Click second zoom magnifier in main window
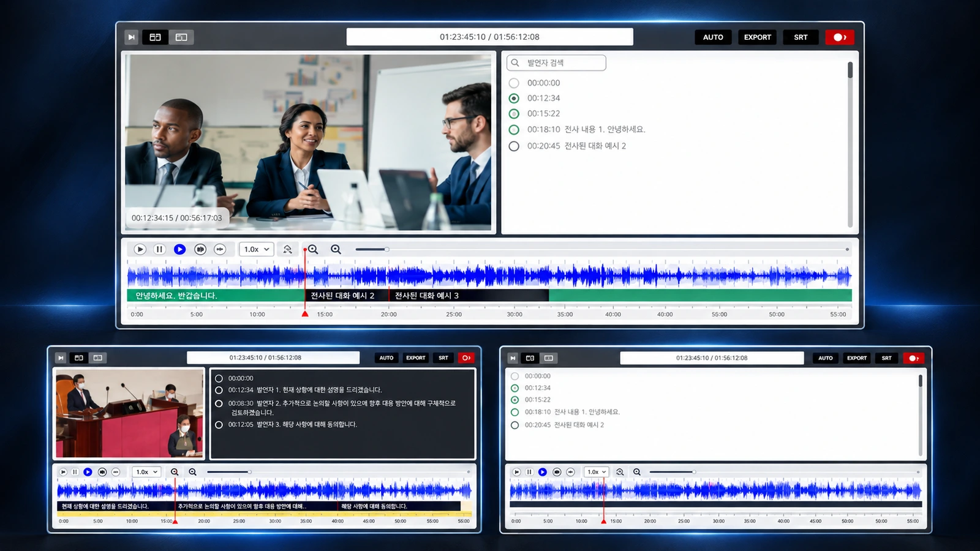The height and width of the screenshot is (551, 980). tap(336, 249)
